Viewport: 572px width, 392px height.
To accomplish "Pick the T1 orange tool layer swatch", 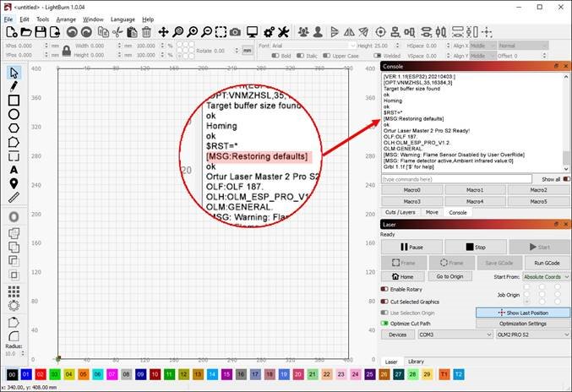I will 444,374.
